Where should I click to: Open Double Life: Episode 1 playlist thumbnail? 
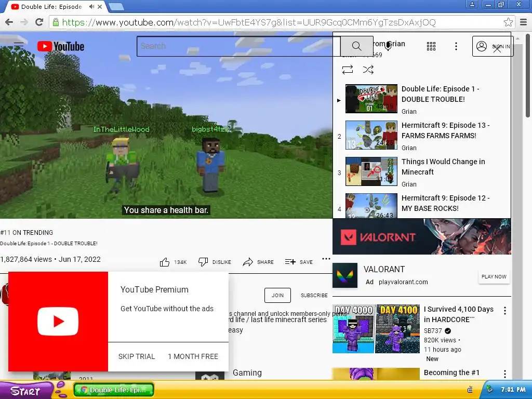371,99
